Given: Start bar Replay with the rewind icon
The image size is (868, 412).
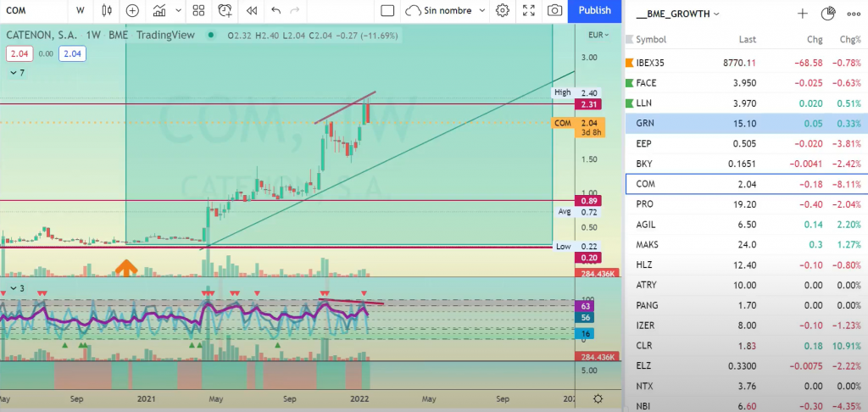Looking at the screenshot, I should coord(251,10).
